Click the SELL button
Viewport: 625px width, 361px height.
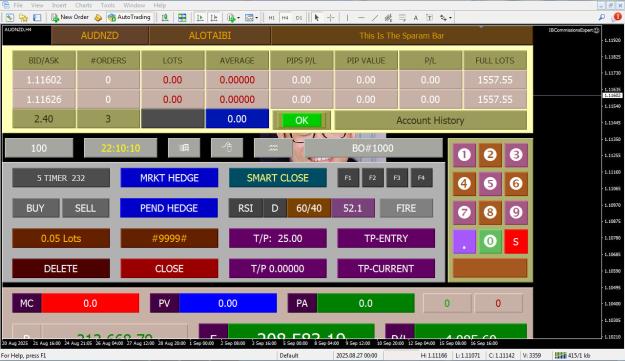click(85, 208)
